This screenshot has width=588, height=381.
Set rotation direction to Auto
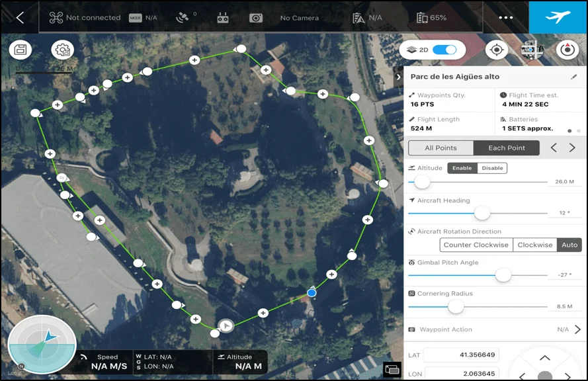tap(569, 245)
